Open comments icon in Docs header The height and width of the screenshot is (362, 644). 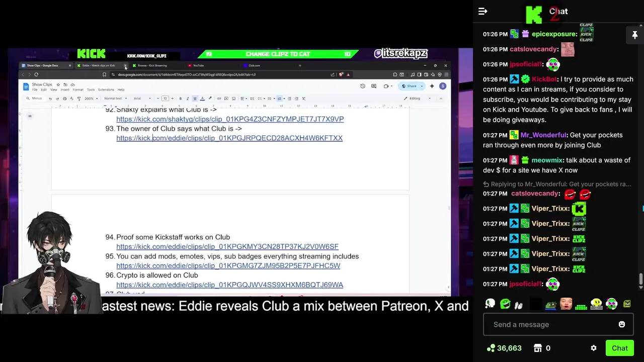[x=374, y=86]
